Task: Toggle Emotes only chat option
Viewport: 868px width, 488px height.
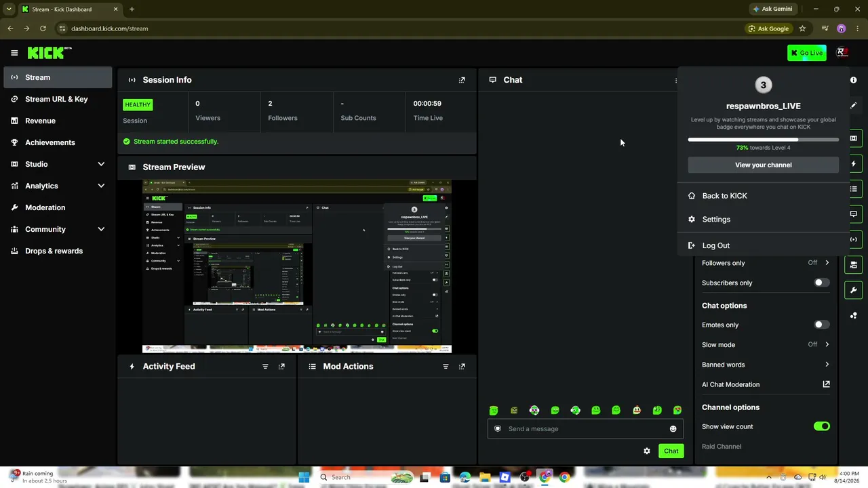Action: coord(821,325)
